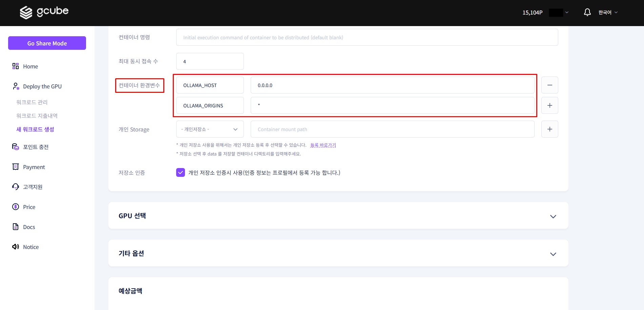The image size is (644, 310).
Task: Click the Container mount path field
Action: pos(393,129)
